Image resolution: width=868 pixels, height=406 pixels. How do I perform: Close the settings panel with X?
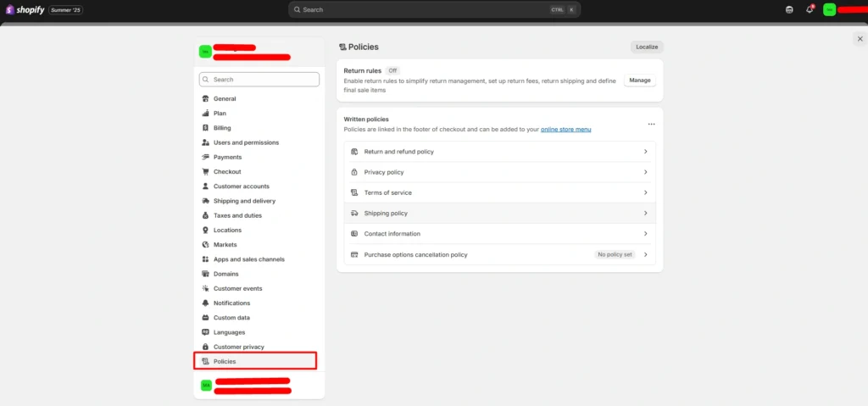coord(860,39)
